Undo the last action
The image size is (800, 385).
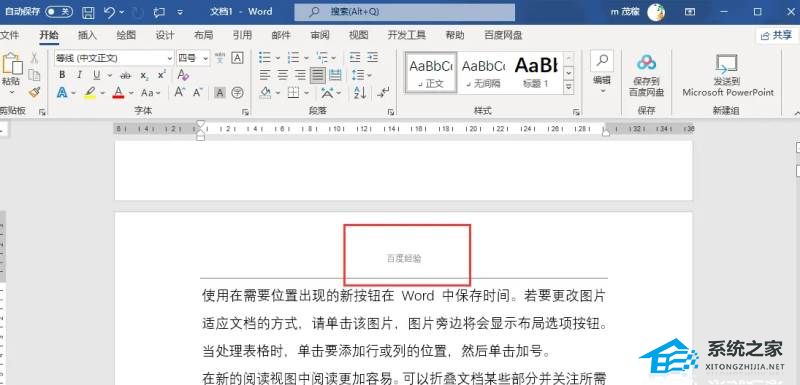coord(109,12)
